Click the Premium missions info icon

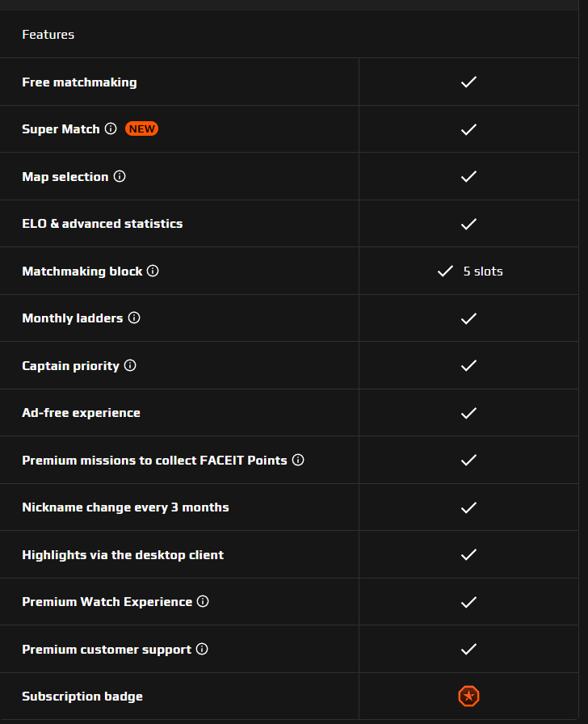[x=298, y=460]
